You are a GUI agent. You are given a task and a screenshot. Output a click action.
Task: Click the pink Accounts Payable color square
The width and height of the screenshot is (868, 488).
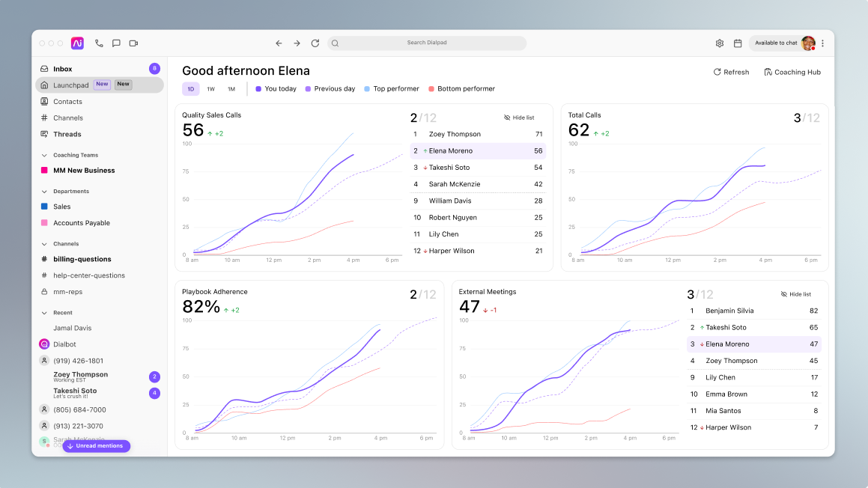point(44,222)
